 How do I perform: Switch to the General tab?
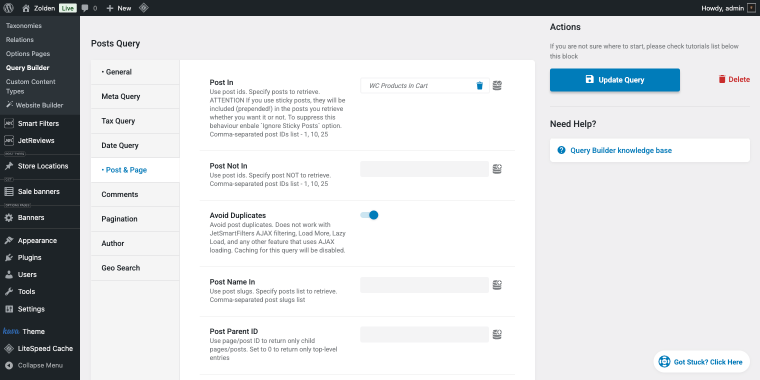135,72
